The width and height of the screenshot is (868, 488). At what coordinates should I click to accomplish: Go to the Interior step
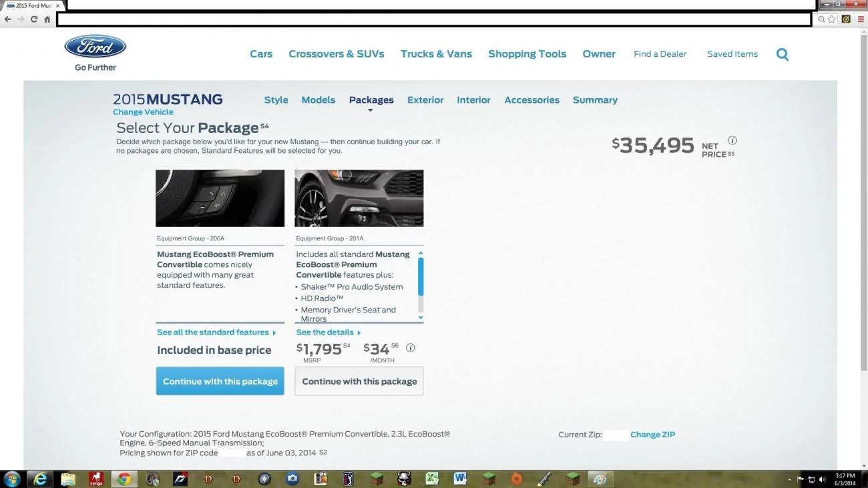click(x=473, y=100)
